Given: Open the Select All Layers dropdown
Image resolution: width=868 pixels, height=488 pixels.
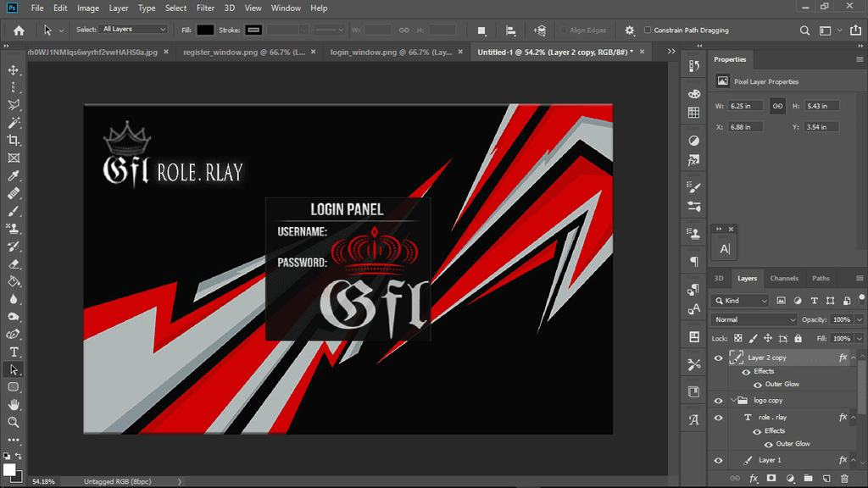Looking at the screenshot, I should pos(134,30).
